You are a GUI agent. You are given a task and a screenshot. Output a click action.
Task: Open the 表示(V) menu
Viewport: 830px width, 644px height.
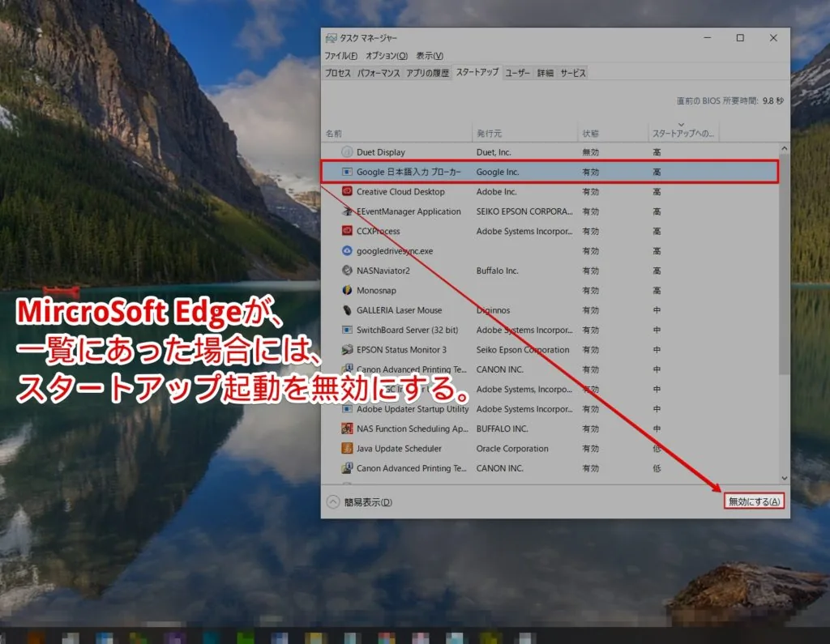430,56
